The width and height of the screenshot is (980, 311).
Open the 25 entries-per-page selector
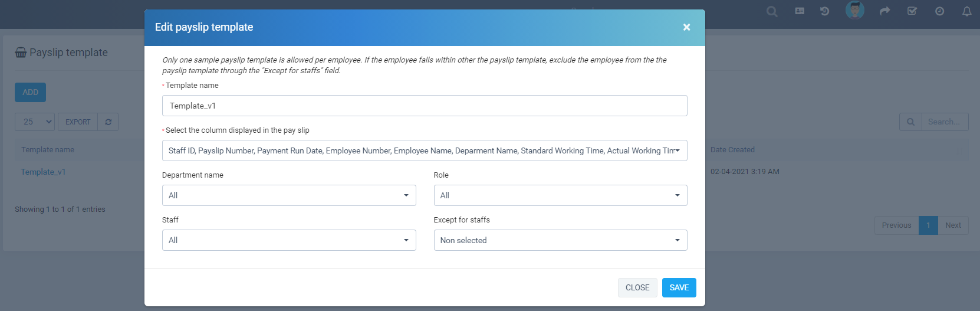point(35,122)
